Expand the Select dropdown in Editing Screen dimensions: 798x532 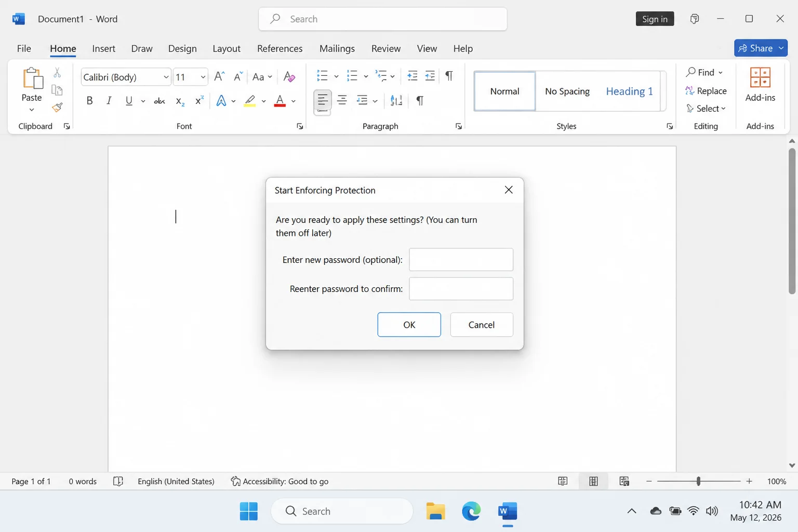723,109
